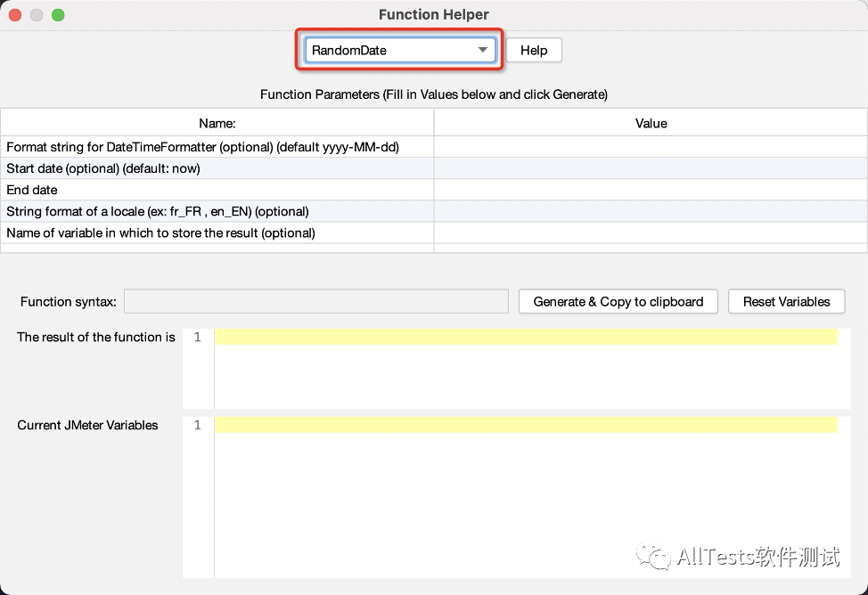This screenshot has width=868, height=595.
Task: Click Generate & Copy to clipboard
Action: pos(618,302)
